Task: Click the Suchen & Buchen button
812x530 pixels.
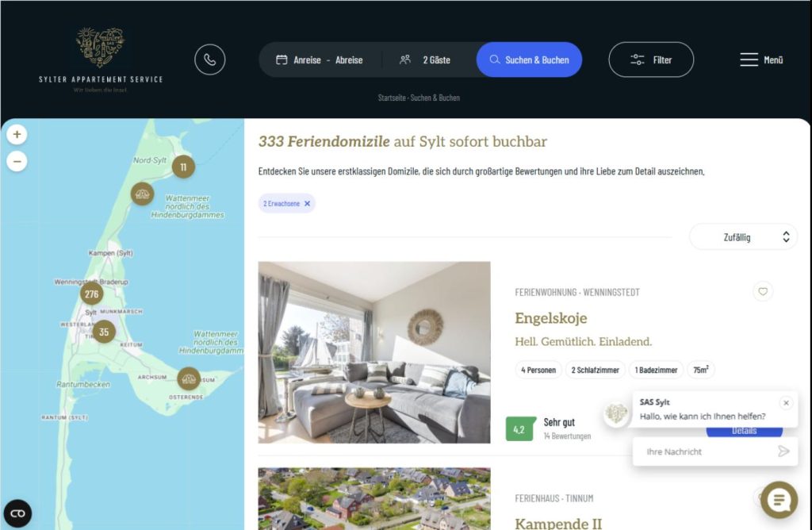Action: pyautogui.click(x=529, y=60)
